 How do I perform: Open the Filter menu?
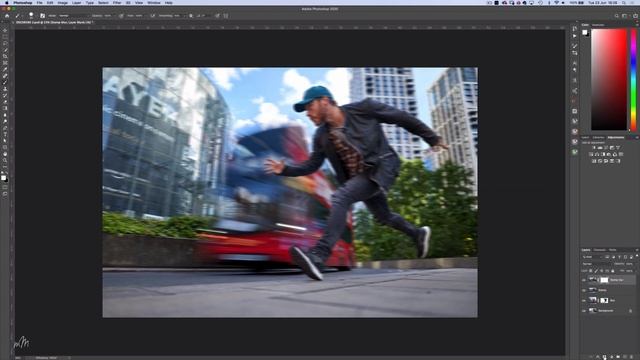coord(117,3)
